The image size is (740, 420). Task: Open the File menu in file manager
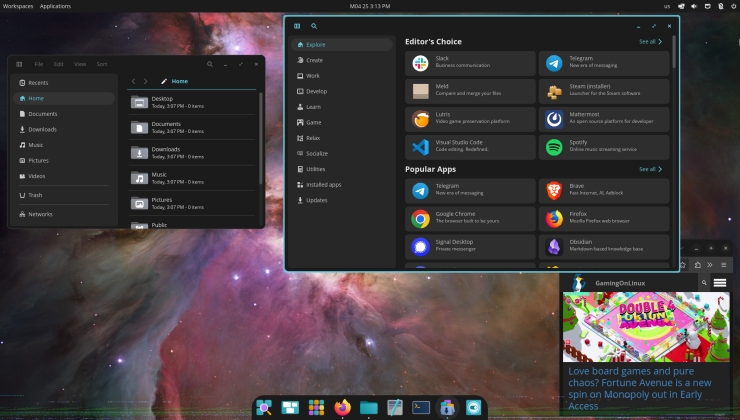coord(39,64)
